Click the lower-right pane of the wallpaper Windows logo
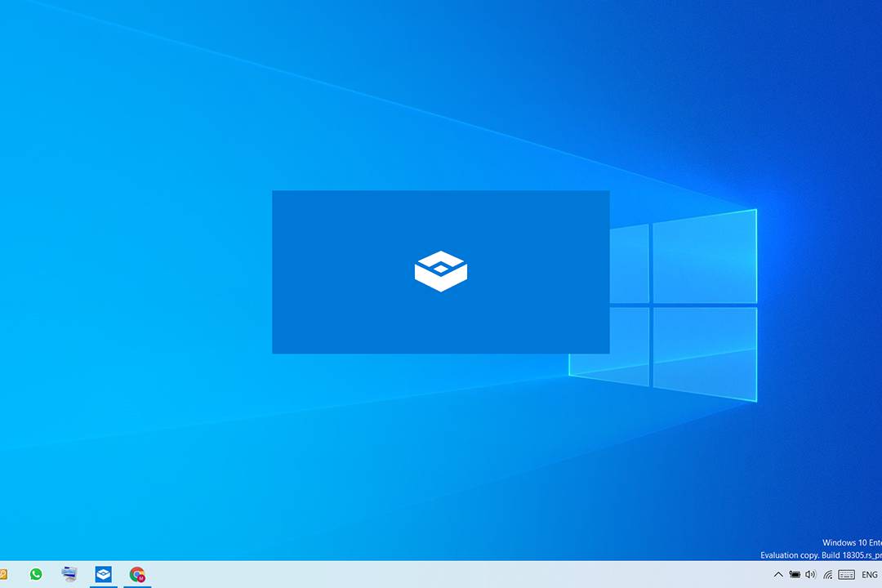Screen dimensions: 882x588 [x=705, y=351]
